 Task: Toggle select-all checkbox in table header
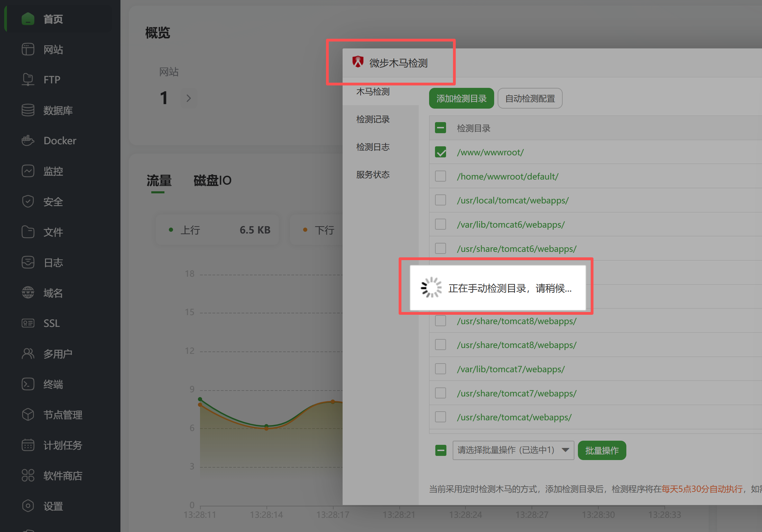[x=441, y=128]
